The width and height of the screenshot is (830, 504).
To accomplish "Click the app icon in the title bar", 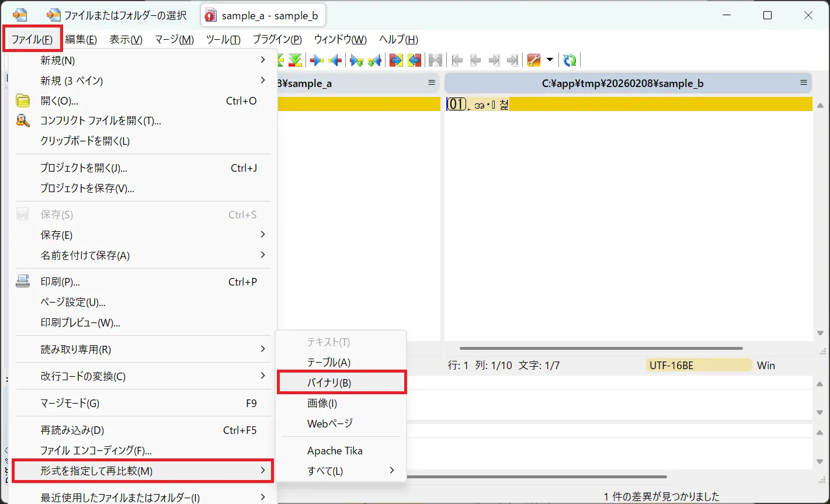I will pos(20,16).
